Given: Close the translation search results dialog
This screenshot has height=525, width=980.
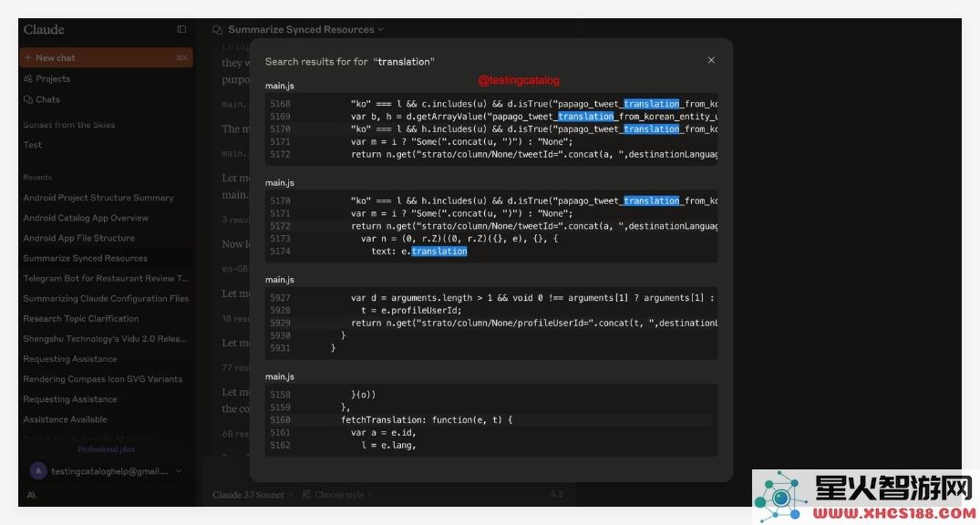Looking at the screenshot, I should 711,60.
